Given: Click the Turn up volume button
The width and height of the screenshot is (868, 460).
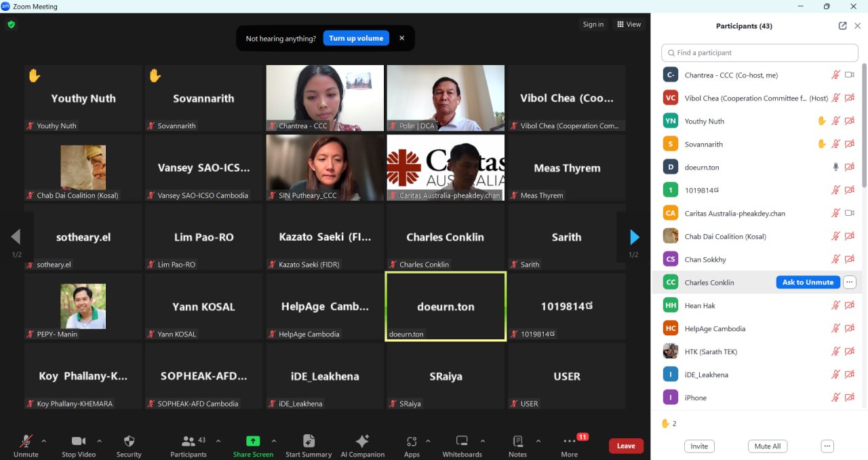Looking at the screenshot, I should [356, 39].
